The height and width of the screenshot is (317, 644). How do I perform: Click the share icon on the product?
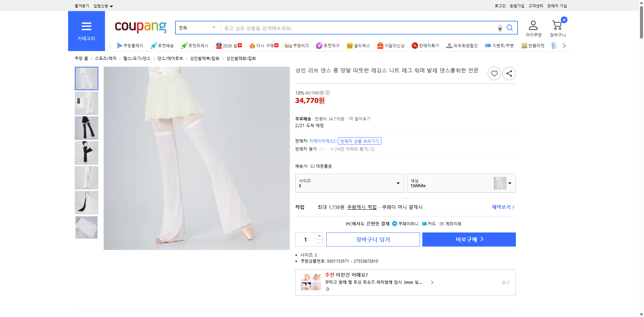tap(509, 73)
